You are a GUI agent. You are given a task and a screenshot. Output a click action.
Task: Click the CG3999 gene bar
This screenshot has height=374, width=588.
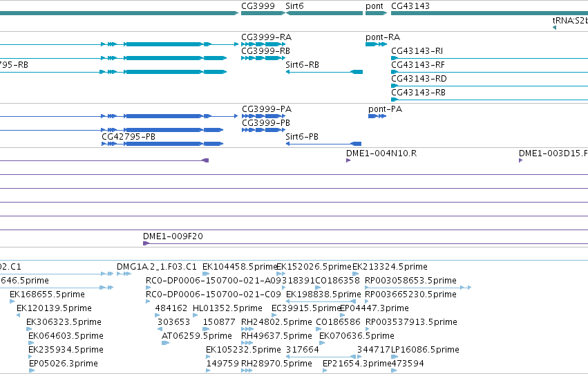(x=263, y=13)
